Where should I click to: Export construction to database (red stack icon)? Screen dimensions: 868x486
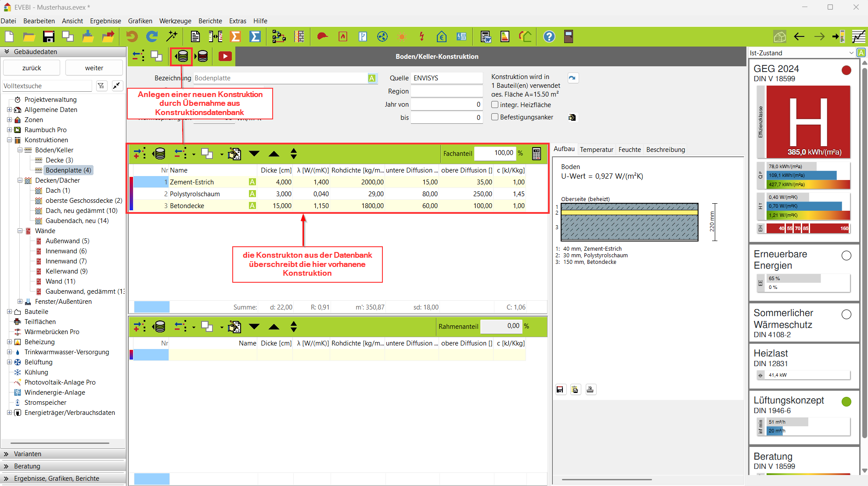202,56
